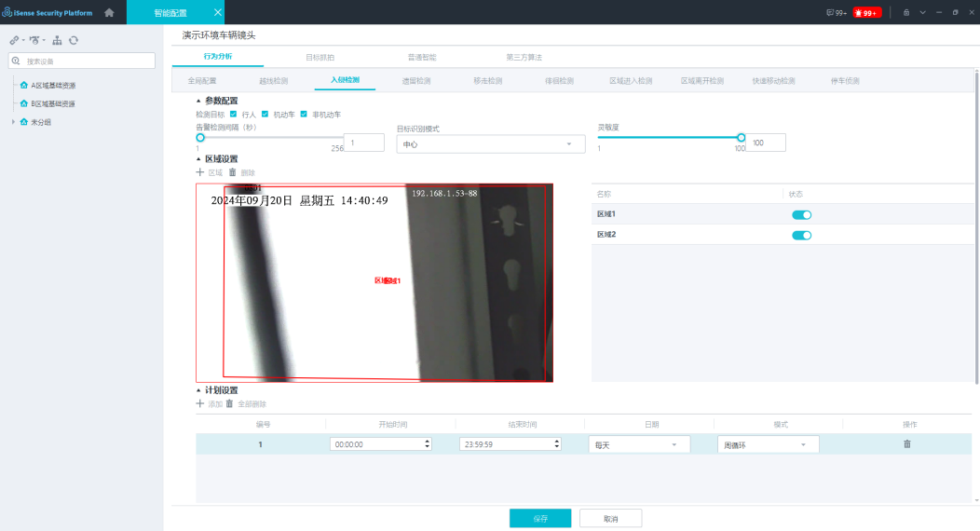This screenshot has width=980, height=531.
Task: Open the 每天 date dropdown
Action: point(639,444)
